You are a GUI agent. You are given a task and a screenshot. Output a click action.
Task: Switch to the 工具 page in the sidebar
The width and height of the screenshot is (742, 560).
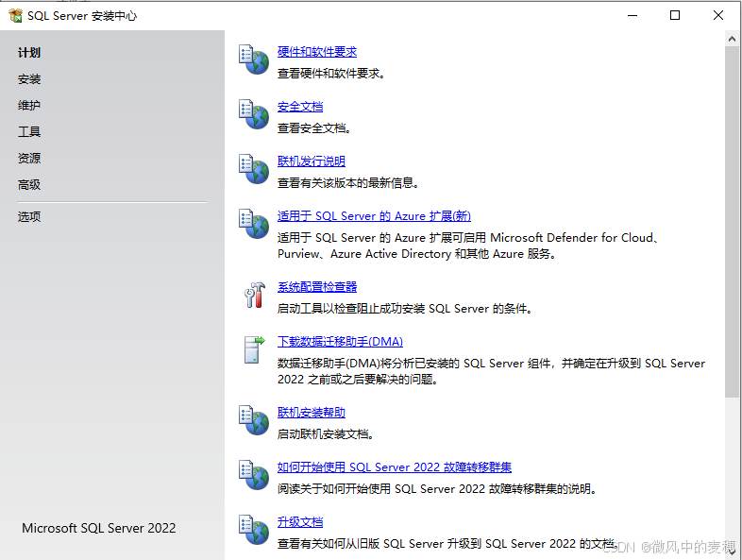coord(29,131)
